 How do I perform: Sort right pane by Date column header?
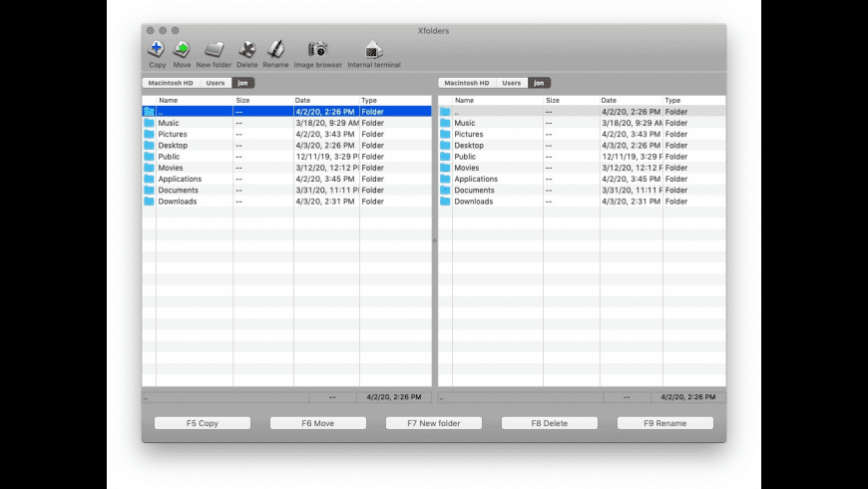click(631, 101)
